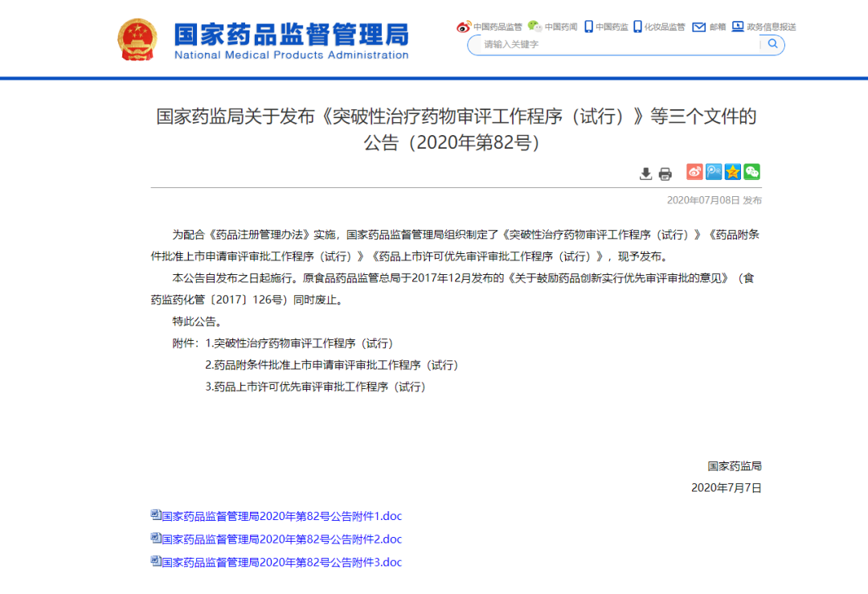Download 2020年第82号公告附件3.doc
Viewport: 868px width, 594px height.
click(x=281, y=562)
